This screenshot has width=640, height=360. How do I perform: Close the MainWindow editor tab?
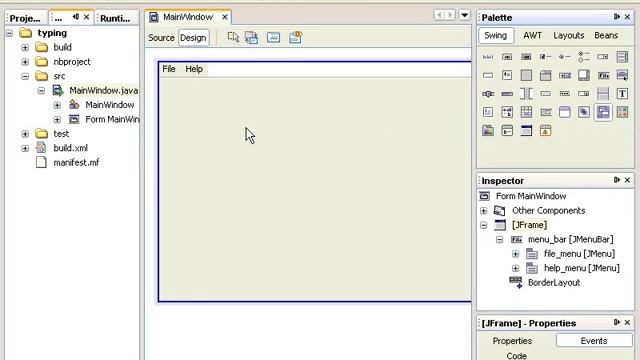click(x=224, y=17)
